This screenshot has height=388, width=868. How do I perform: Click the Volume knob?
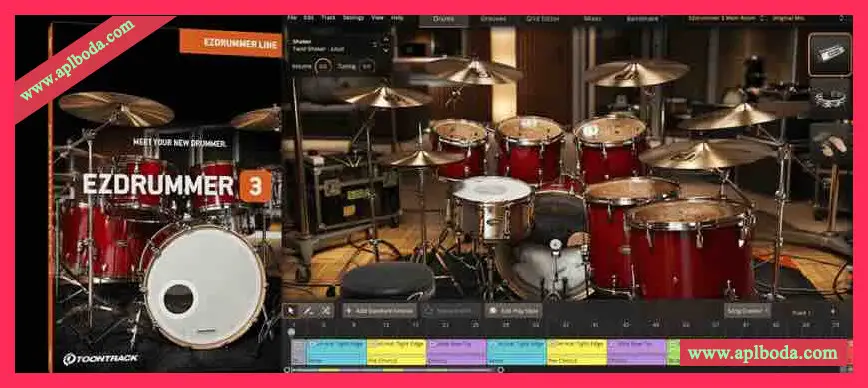point(323,67)
